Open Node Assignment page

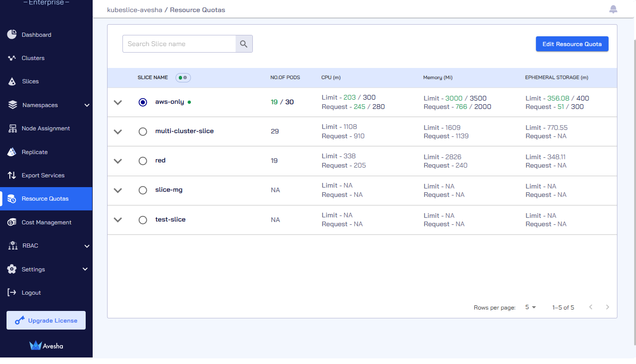pyautogui.click(x=46, y=128)
